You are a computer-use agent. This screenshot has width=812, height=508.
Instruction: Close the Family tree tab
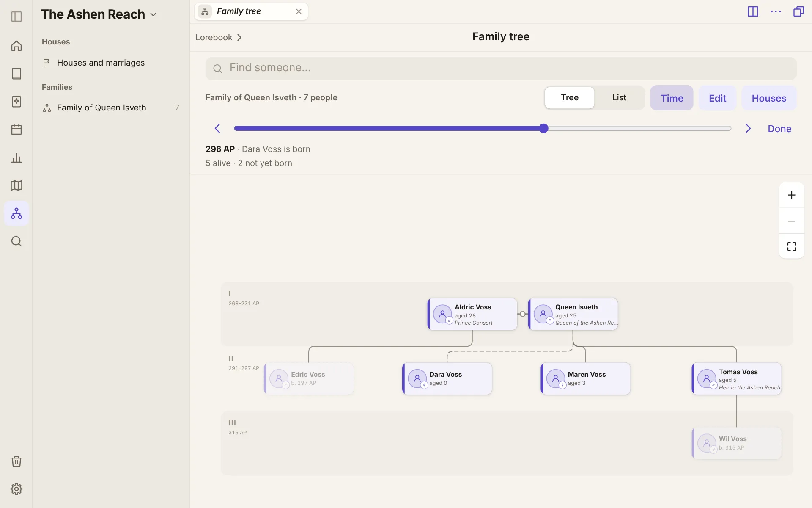pyautogui.click(x=299, y=11)
